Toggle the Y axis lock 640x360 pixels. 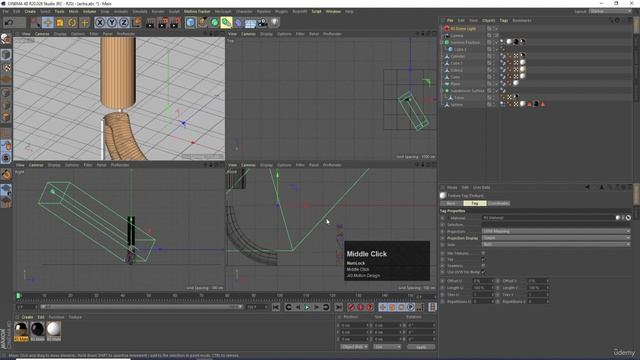[112, 22]
